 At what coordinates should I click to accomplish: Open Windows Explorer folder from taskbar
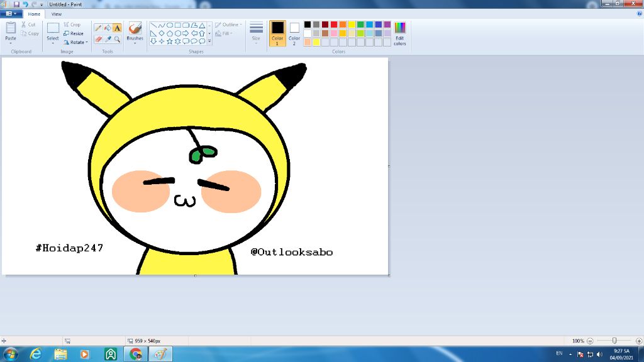coord(61,354)
